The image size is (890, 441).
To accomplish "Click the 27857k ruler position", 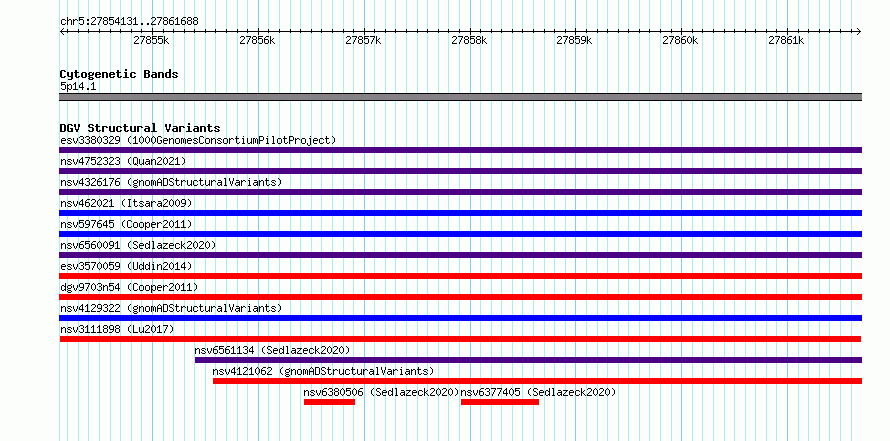I will point(363,40).
